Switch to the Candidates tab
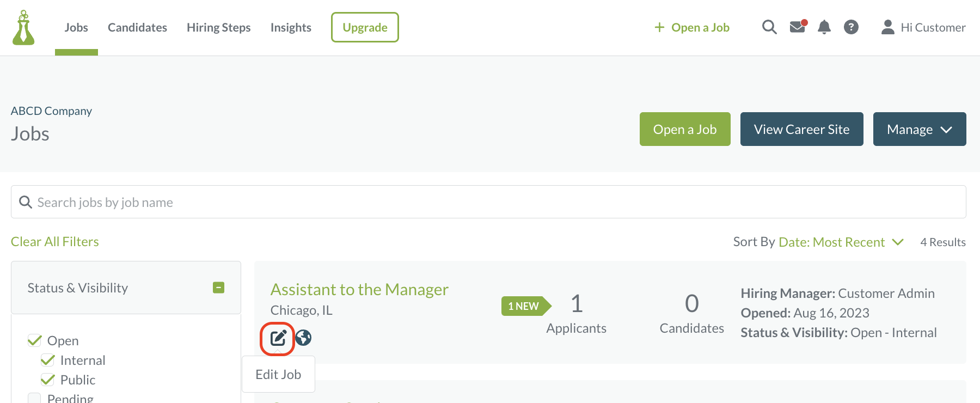The image size is (980, 403). point(137,27)
